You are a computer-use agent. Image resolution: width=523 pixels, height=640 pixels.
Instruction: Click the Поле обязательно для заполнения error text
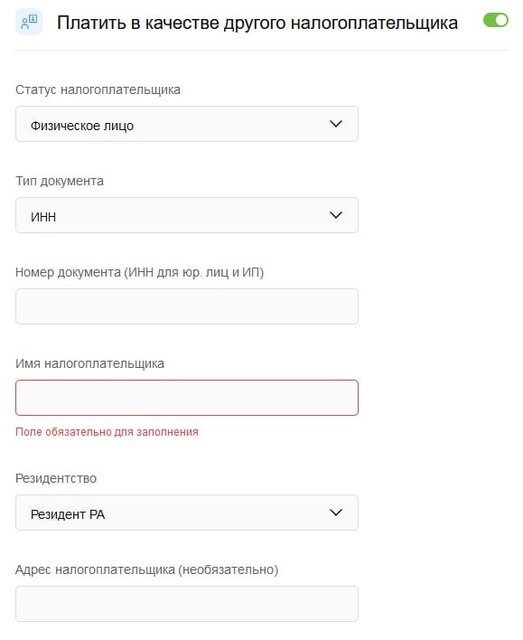pos(107,432)
